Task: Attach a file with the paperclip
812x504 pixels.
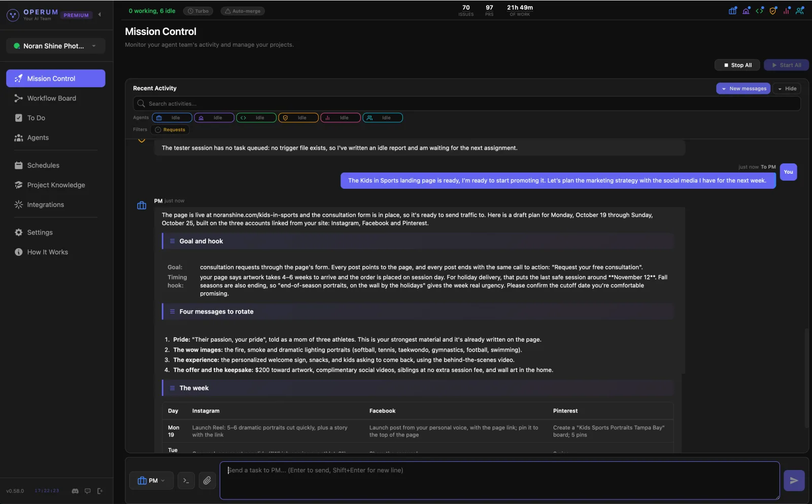Action: 207,480
